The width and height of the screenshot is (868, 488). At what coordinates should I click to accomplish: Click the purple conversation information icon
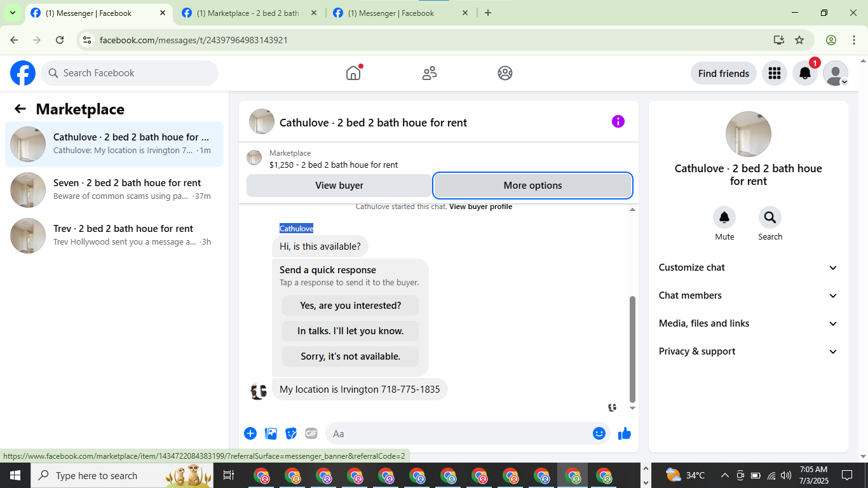pos(618,121)
